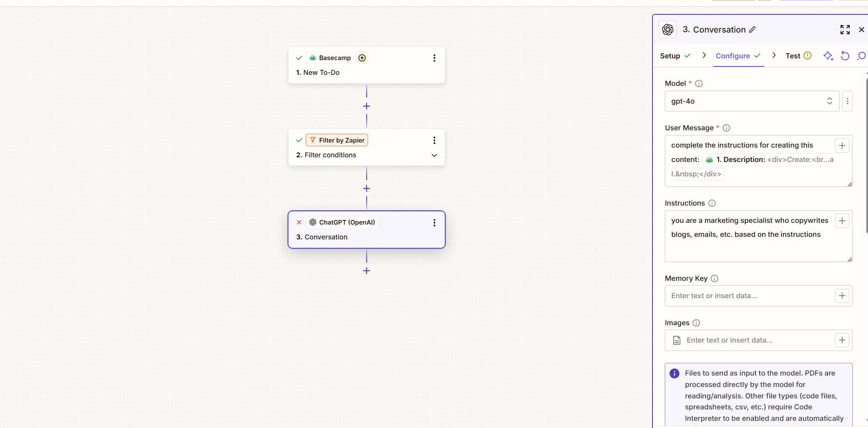Click the Filter by Zapier app badge
Image resolution: width=868 pixels, height=428 pixels.
tap(337, 140)
